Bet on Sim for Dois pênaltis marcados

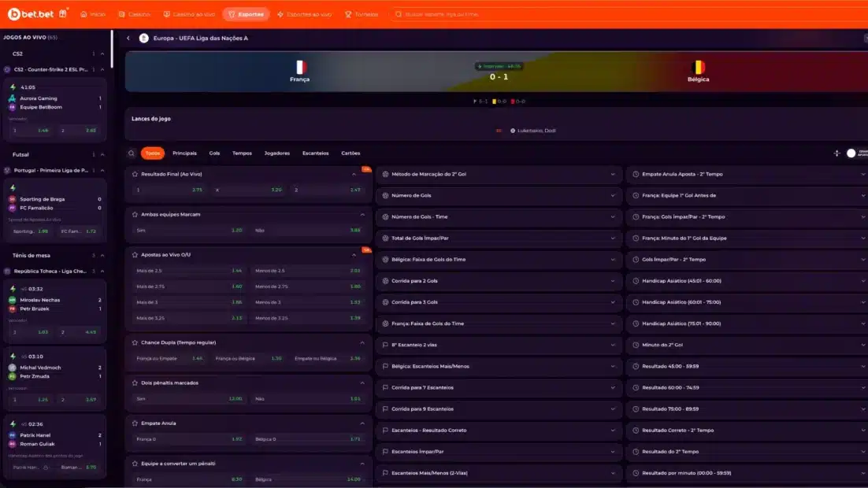(x=189, y=399)
